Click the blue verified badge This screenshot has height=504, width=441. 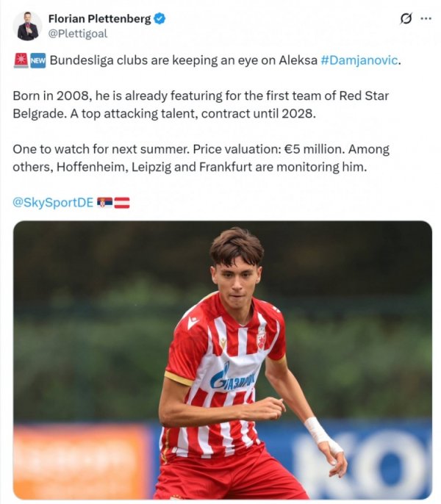[x=159, y=18]
